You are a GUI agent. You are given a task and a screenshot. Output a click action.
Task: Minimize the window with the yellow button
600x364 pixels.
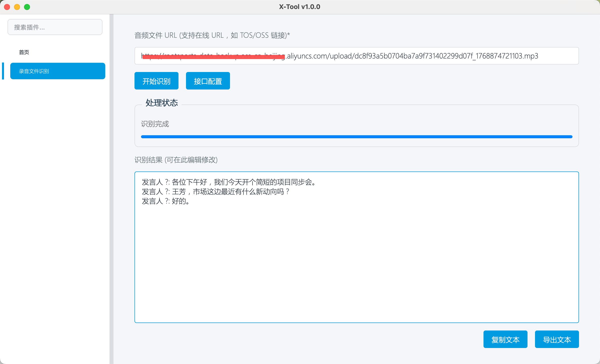coord(17,7)
